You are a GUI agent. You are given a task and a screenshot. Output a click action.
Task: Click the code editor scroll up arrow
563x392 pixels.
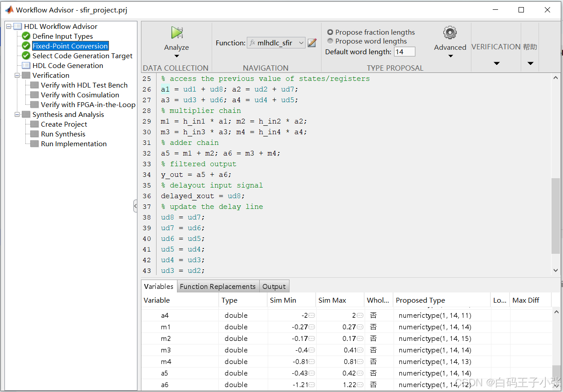click(x=555, y=78)
